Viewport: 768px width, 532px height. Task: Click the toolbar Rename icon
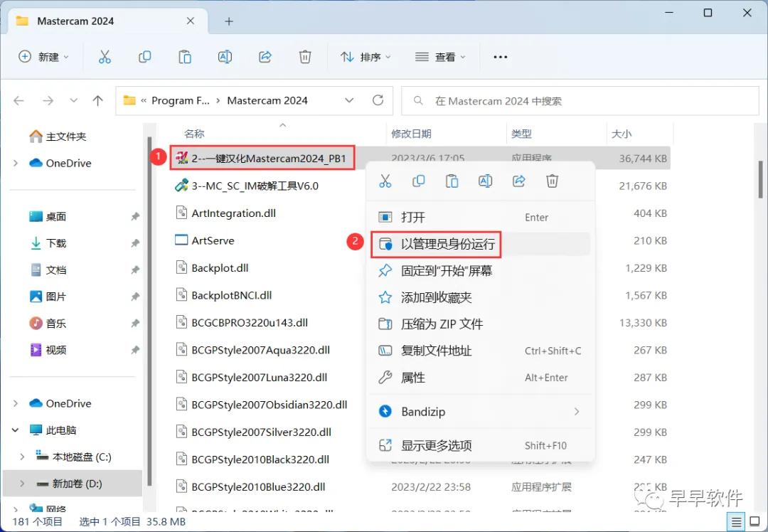225,57
